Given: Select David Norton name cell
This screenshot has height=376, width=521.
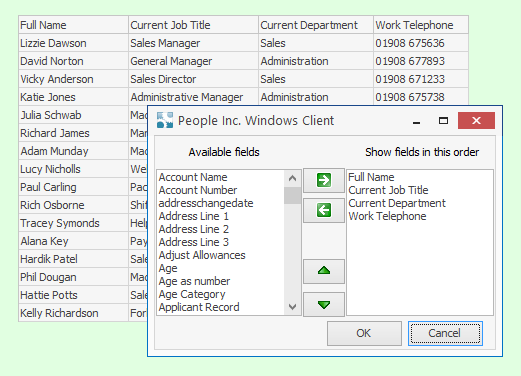Looking at the screenshot, I should pos(73,61).
